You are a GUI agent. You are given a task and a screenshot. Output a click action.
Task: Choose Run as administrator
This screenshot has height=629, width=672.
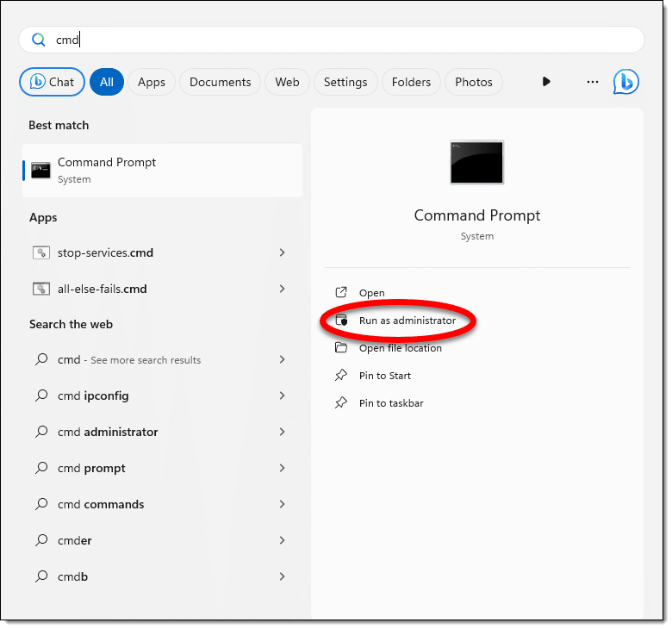(407, 321)
